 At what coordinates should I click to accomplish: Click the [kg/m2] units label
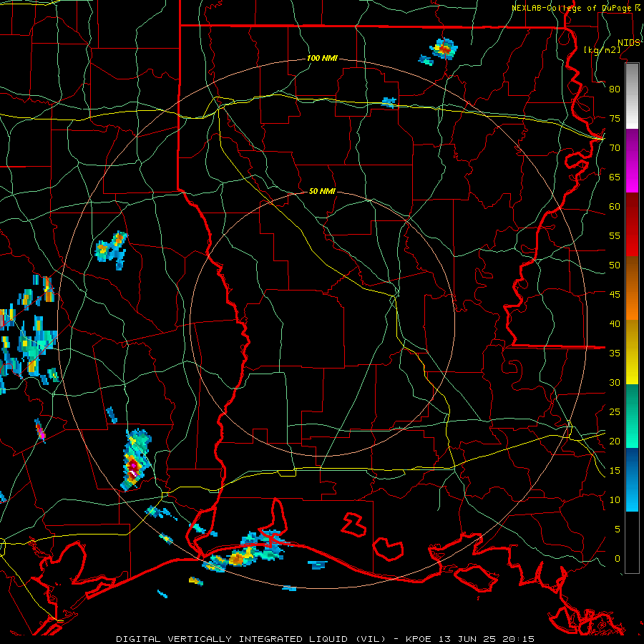pyautogui.click(x=602, y=50)
